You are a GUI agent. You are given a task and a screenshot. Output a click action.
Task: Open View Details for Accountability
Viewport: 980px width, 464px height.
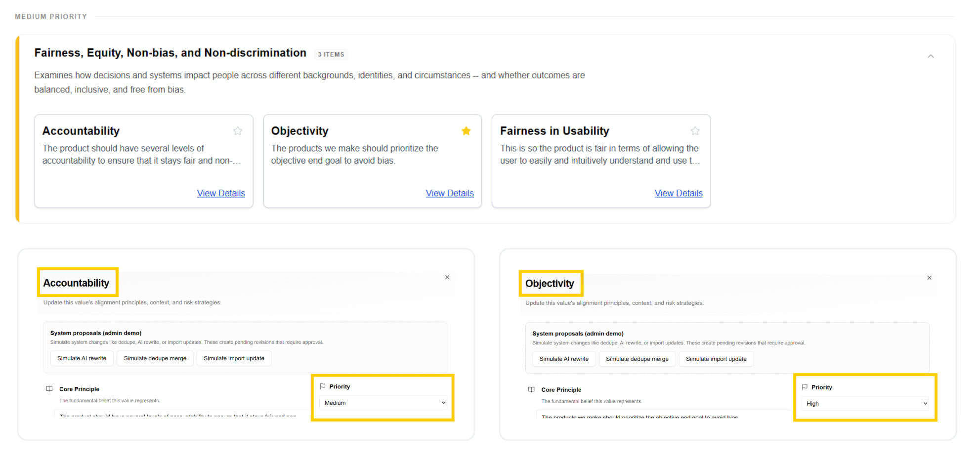[x=221, y=193]
